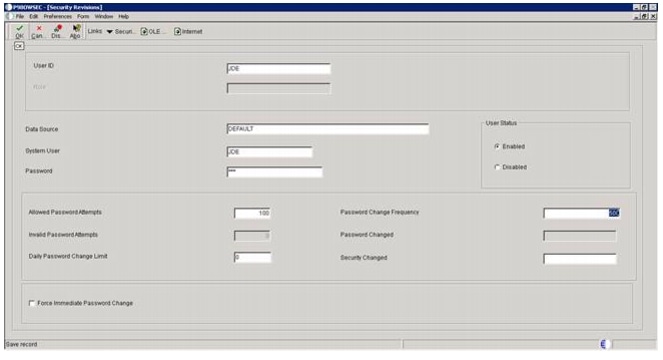Click the Display Errors toolbar icon

pyautogui.click(x=57, y=28)
